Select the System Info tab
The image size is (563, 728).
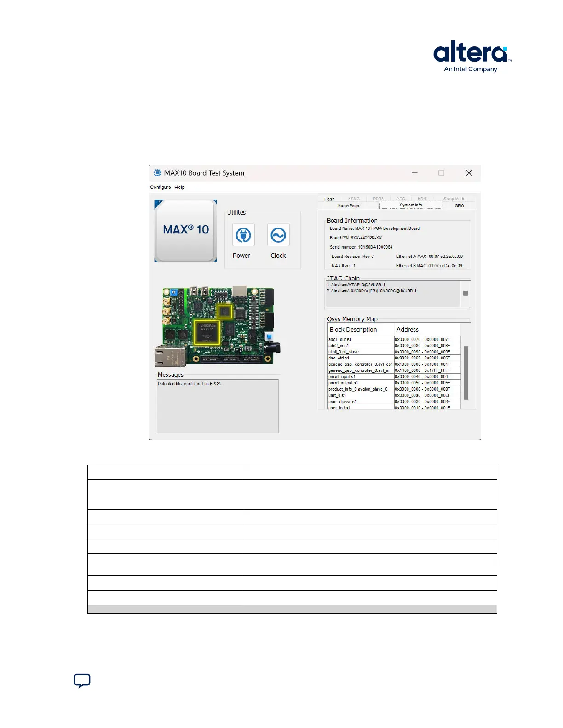[x=411, y=205]
